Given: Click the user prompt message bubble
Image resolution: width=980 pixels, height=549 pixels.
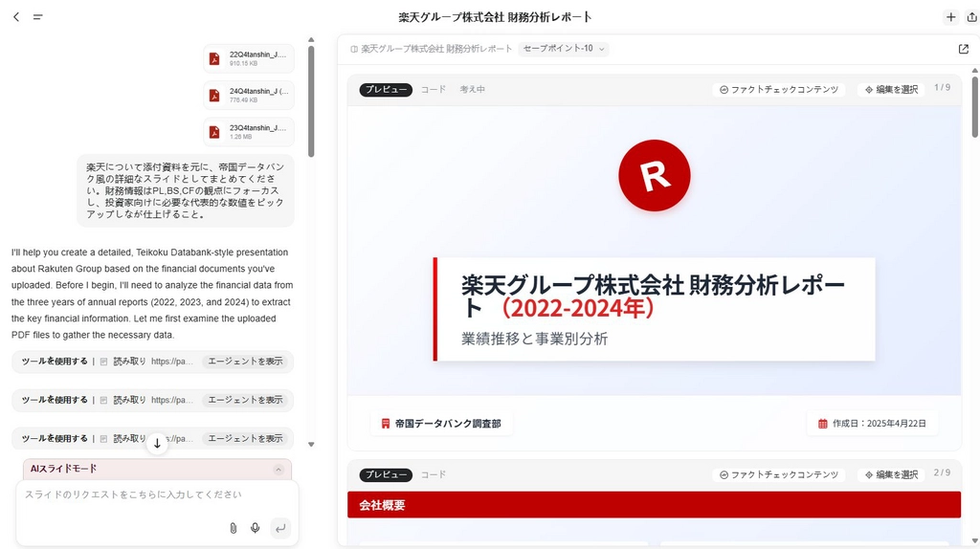Looking at the screenshot, I should coord(186,190).
